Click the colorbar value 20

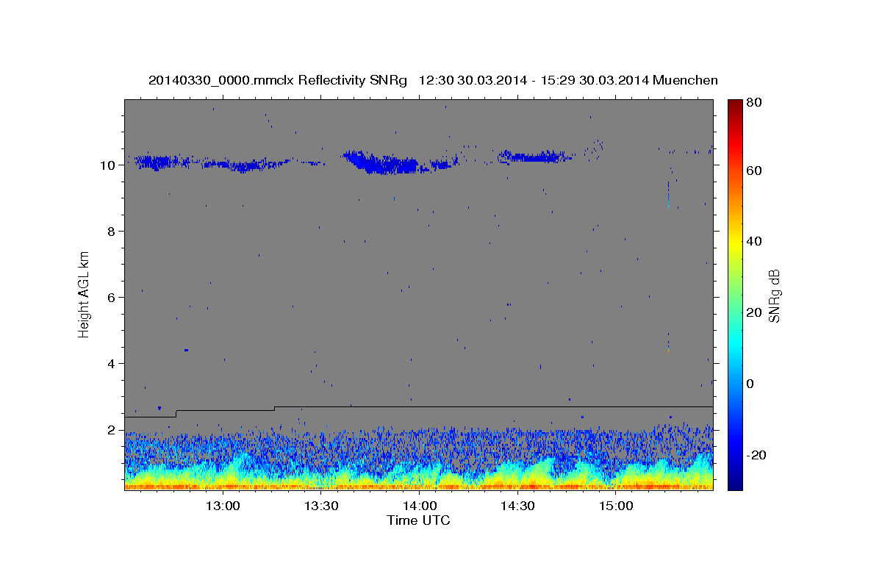click(753, 312)
